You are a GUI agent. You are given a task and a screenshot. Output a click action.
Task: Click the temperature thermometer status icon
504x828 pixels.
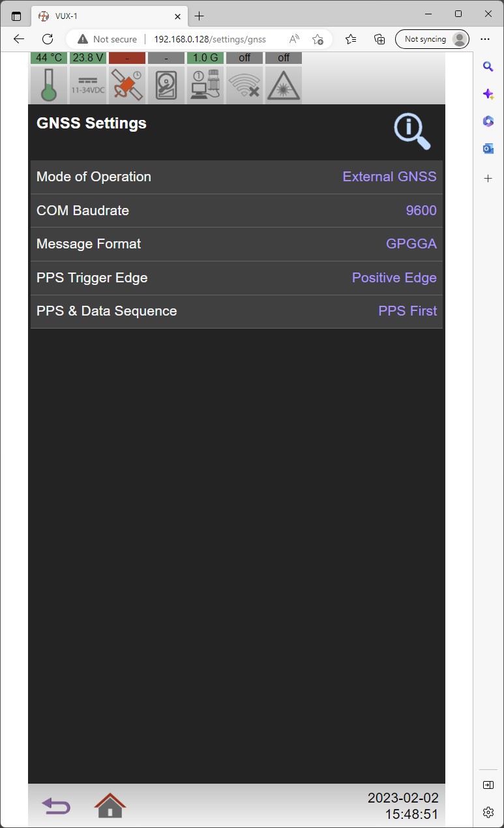pyautogui.click(x=49, y=85)
